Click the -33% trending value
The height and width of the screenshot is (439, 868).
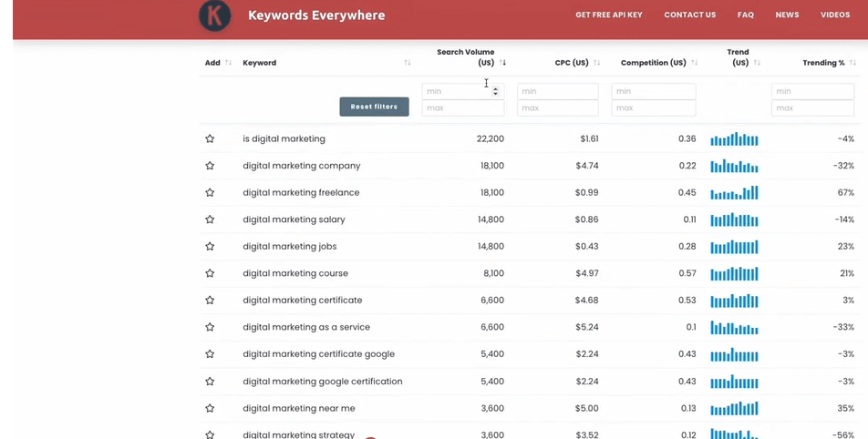point(843,327)
